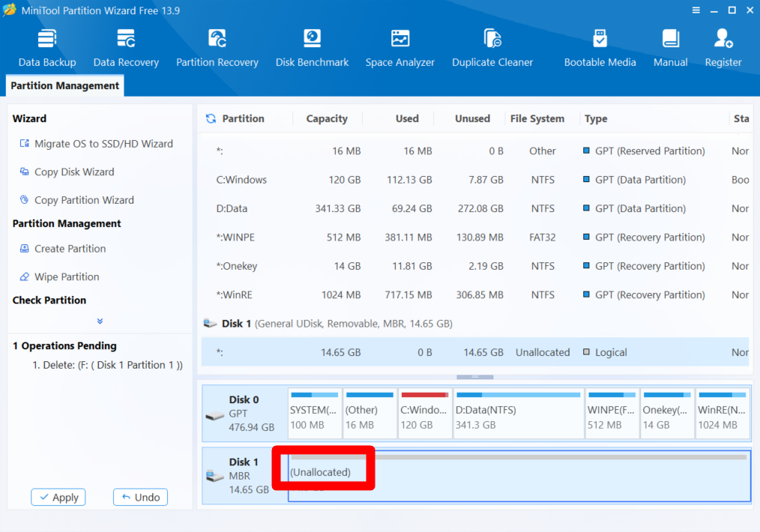This screenshot has width=760, height=532.
Task: Open the Manual
Action: (670, 48)
